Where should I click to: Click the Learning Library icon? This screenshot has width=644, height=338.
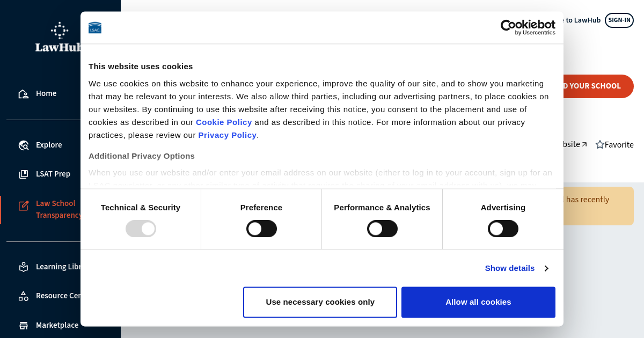click(24, 267)
